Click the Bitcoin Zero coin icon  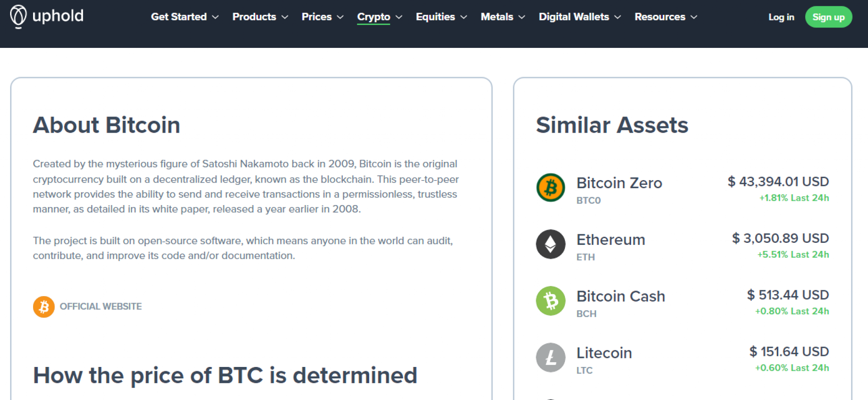tap(551, 187)
